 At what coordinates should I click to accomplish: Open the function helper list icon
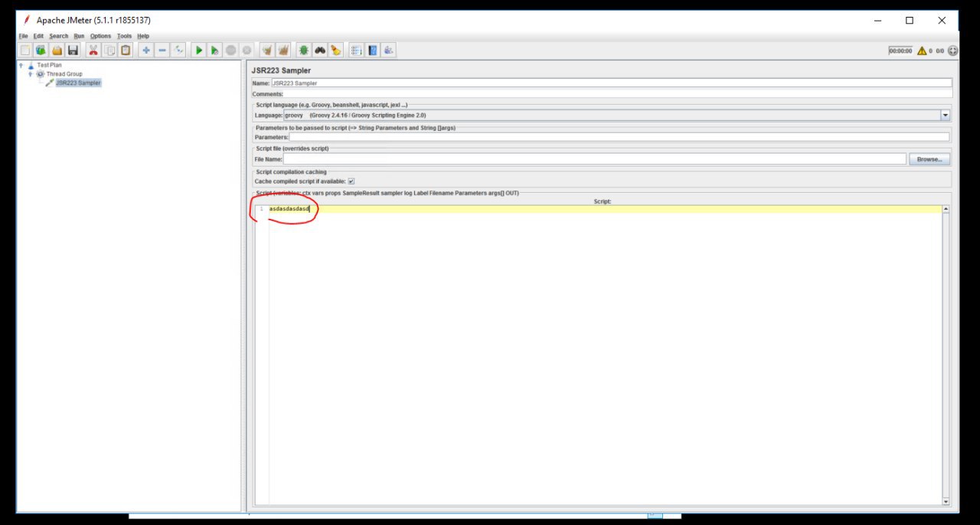(x=356, y=51)
